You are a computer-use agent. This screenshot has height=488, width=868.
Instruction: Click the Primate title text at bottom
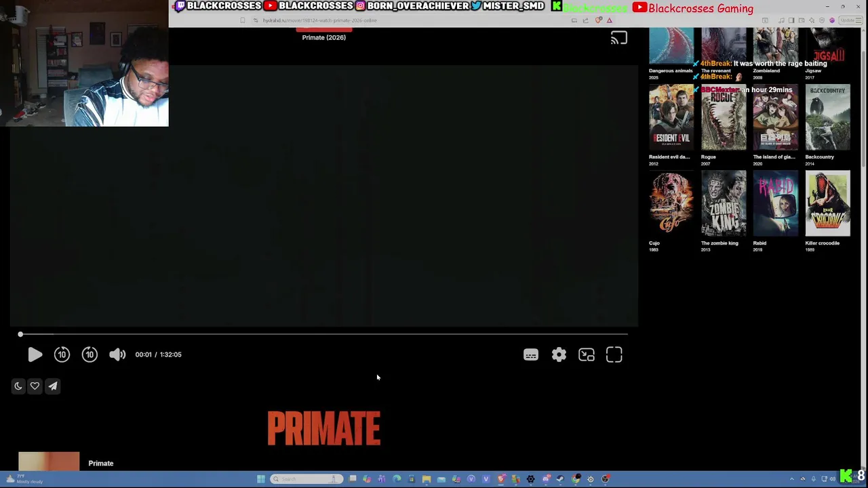pyautogui.click(x=100, y=464)
